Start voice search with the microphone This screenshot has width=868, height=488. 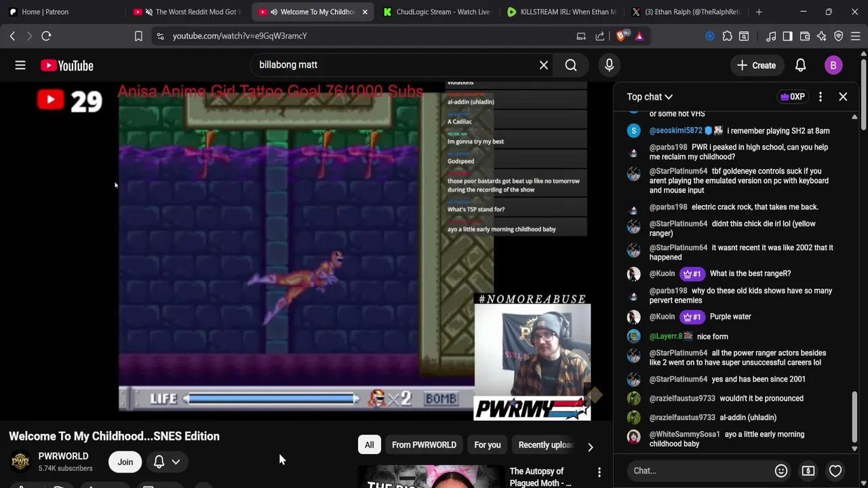pos(609,65)
